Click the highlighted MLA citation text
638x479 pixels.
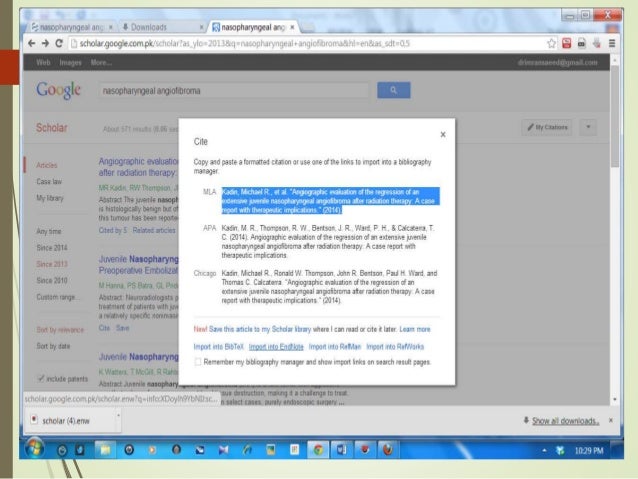coord(330,201)
